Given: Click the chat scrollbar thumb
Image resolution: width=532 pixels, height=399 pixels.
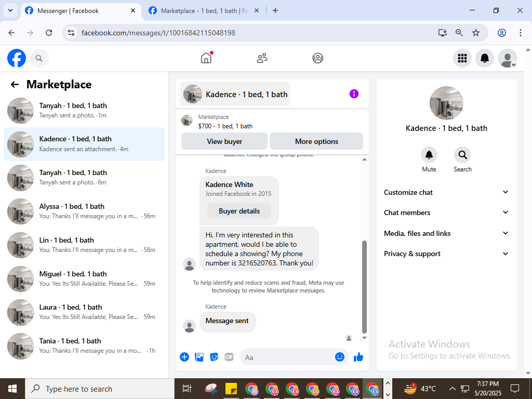Looking at the screenshot, I should 364,287.
